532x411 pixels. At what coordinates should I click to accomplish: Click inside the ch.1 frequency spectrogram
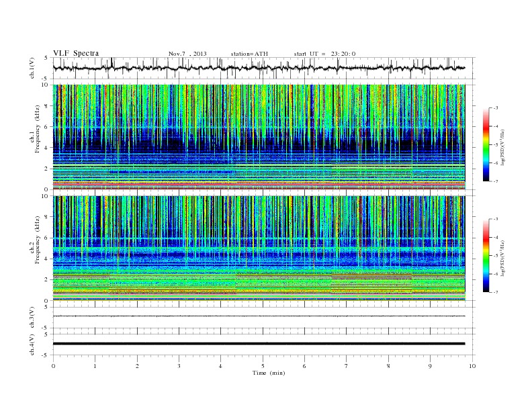(259, 137)
